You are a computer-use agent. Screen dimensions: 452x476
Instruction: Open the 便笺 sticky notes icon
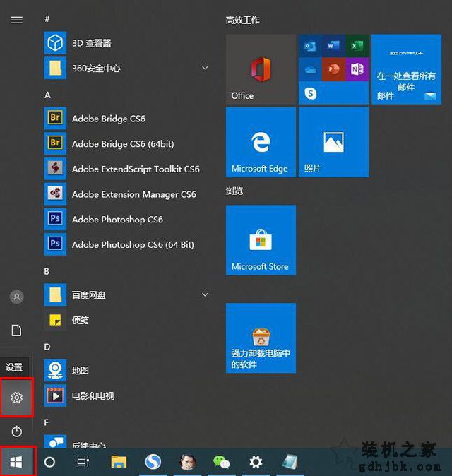point(55,320)
